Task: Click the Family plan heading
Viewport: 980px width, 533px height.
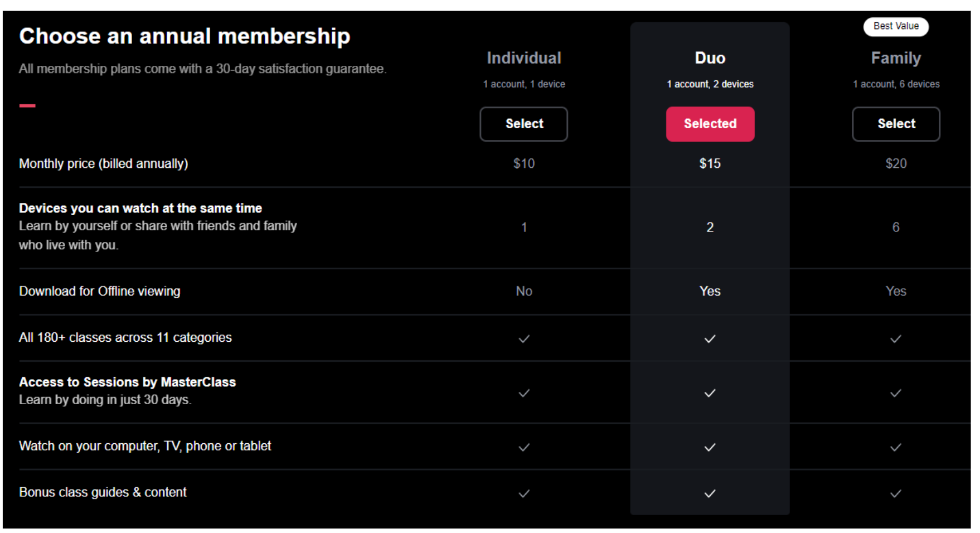Action: click(x=896, y=58)
